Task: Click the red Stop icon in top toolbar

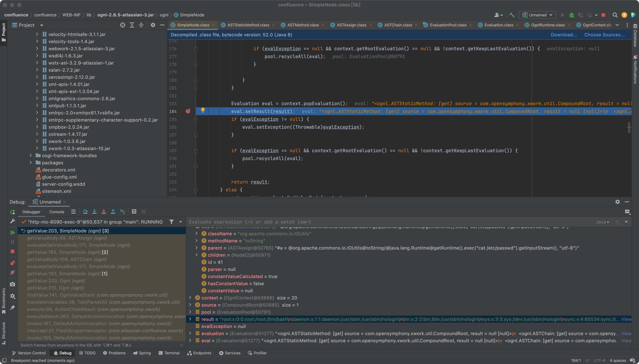Action: click(x=603, y=15)
